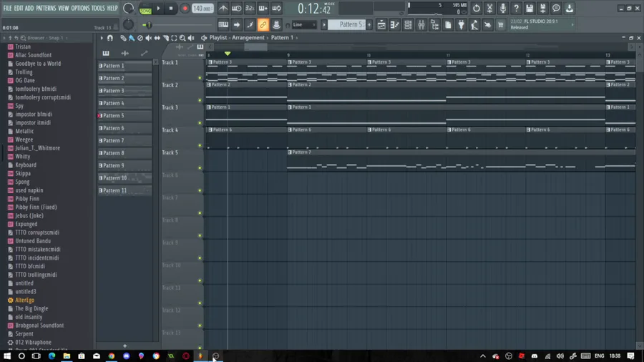The image size is (644, 362).
Task: Select the Playlist paint brush tool
Action: tap(132, 38)
